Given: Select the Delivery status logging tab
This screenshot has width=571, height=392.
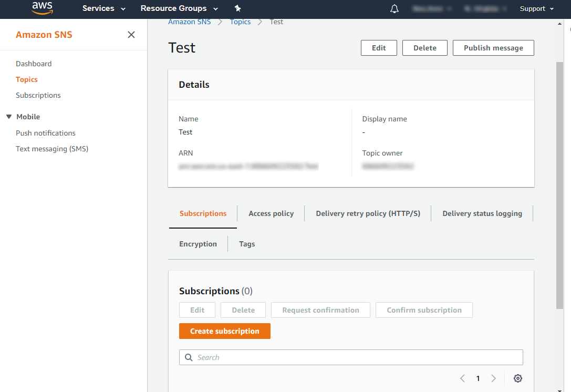Looking at the screenshot, I should pyautogui.click(x=482, y=213).
